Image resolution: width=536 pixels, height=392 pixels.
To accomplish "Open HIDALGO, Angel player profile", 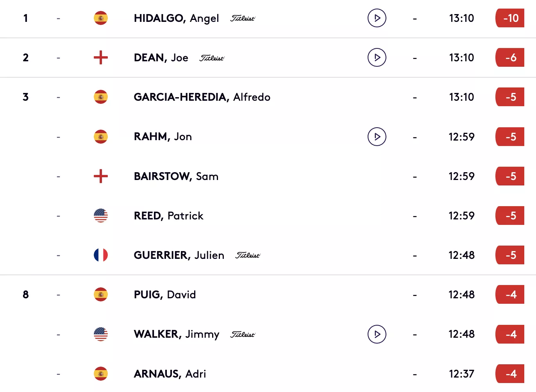I will click(176, 18).
